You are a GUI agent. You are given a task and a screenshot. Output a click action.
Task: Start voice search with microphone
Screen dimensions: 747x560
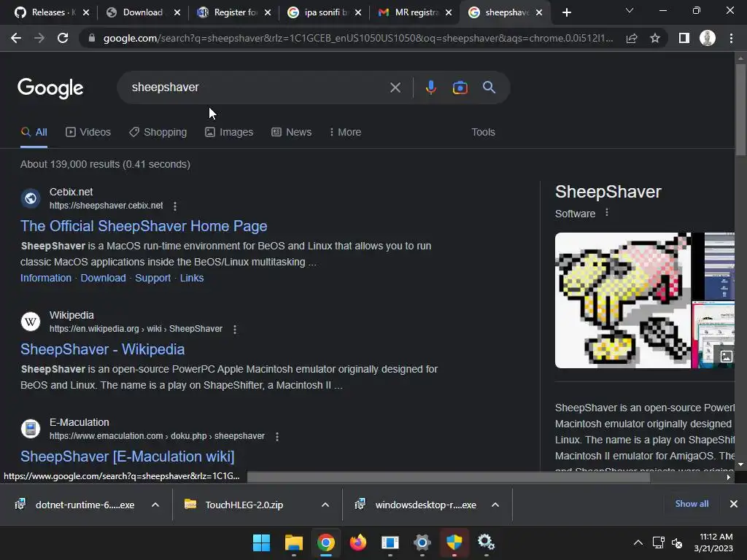[x=430, y=87]
